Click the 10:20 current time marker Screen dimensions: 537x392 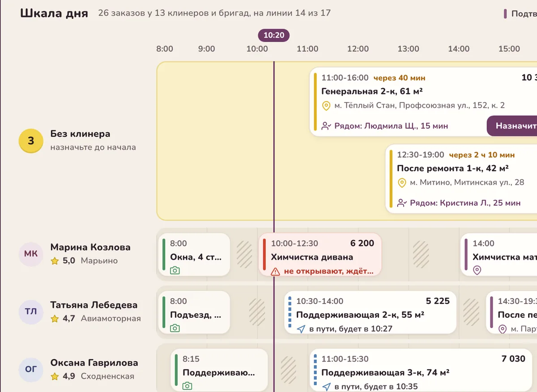pyautogui.click(x=274, y=35)
